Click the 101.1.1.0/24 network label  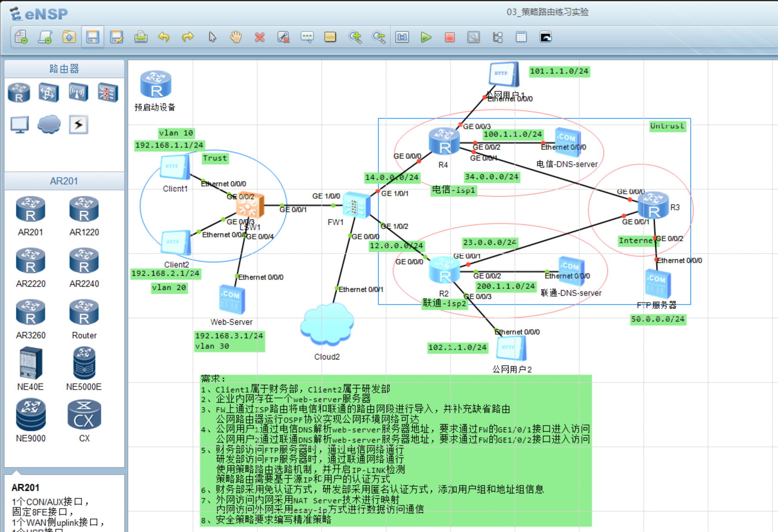click(x=559, y=71)
